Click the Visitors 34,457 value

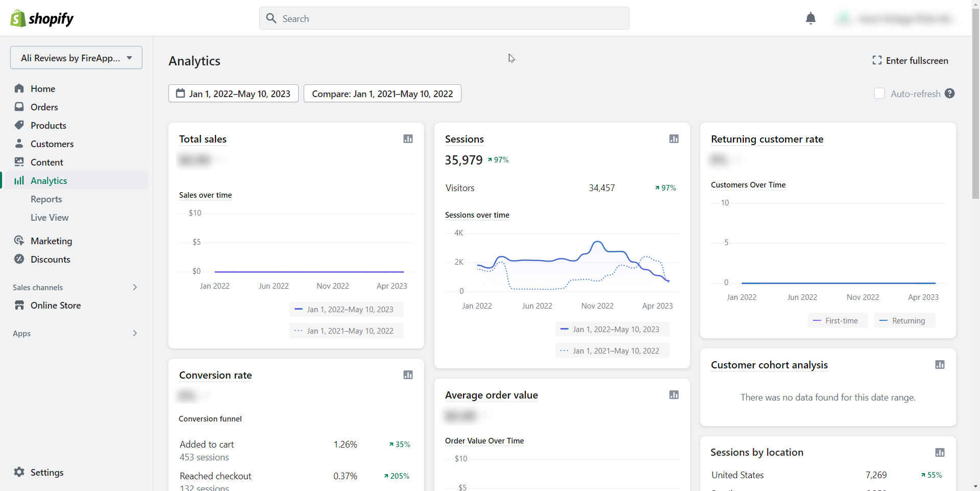(x=602, y=188)
